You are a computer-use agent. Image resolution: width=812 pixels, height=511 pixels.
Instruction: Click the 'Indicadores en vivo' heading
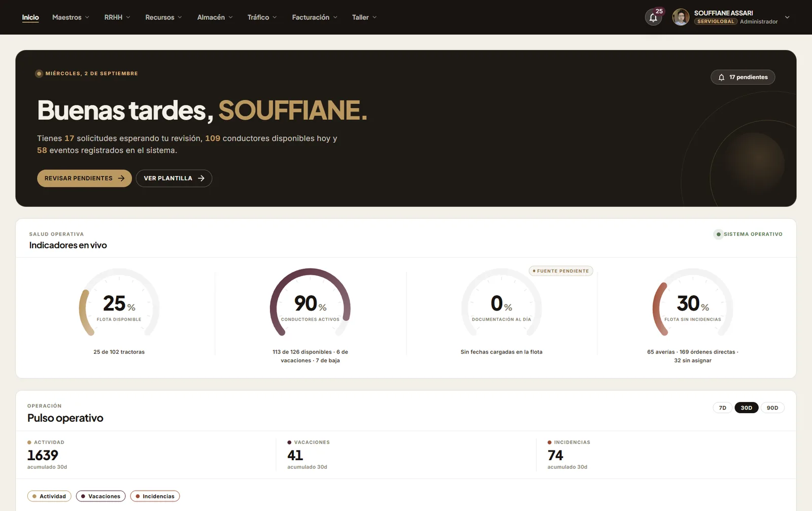click(68, 245)
